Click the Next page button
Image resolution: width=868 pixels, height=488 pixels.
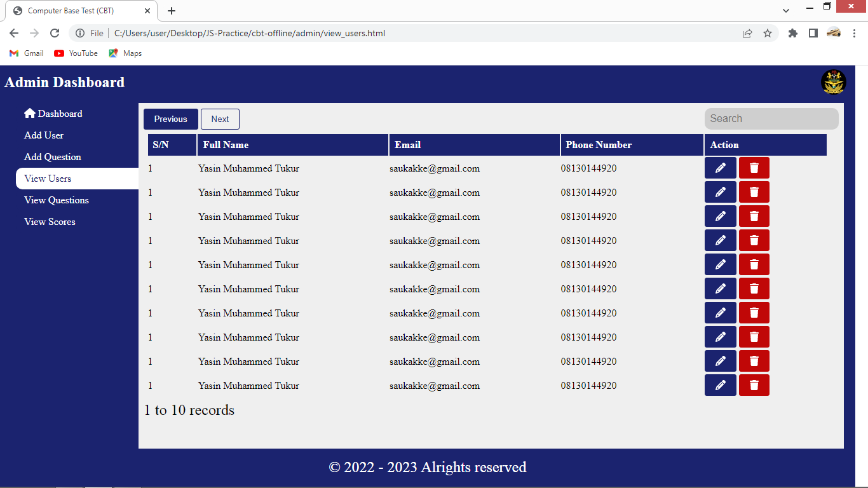pos(220,119)
